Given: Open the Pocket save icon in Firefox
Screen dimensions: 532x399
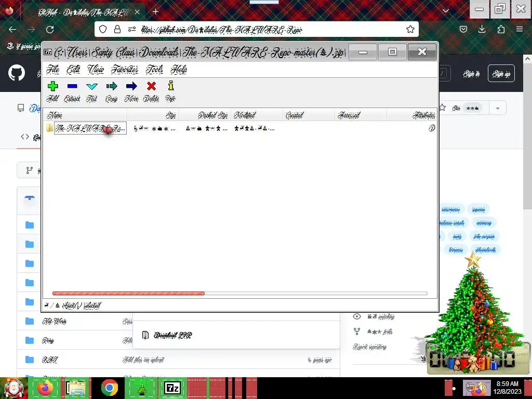Looking at the screenshot, I should pos(463,30).
